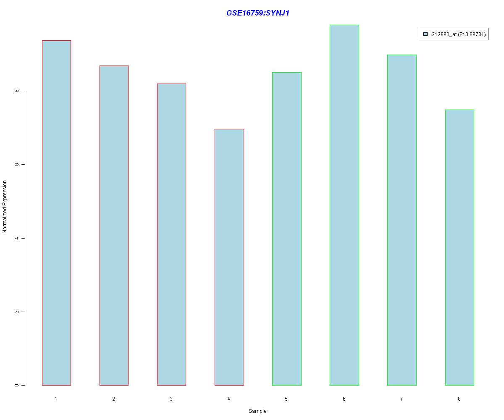Viewport: 504px width, 420px height.
Task: Select the bar for sample 8
Action: click(459, 247)
